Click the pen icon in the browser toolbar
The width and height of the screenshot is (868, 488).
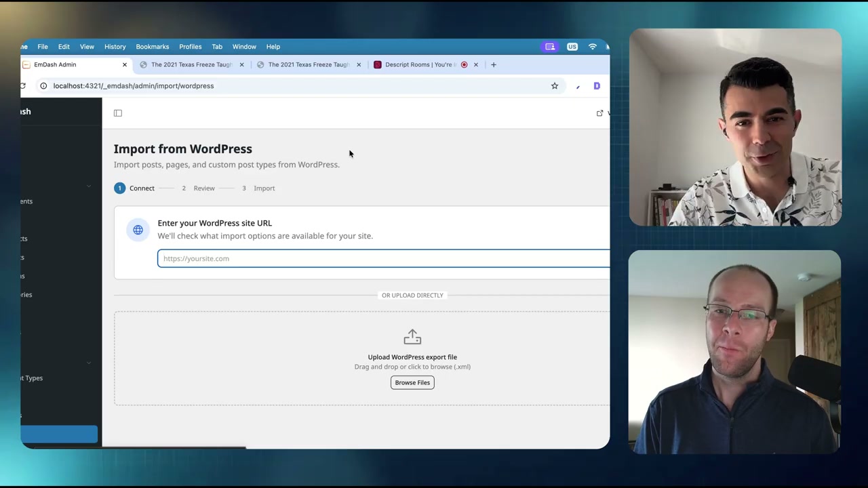[578, 86]
